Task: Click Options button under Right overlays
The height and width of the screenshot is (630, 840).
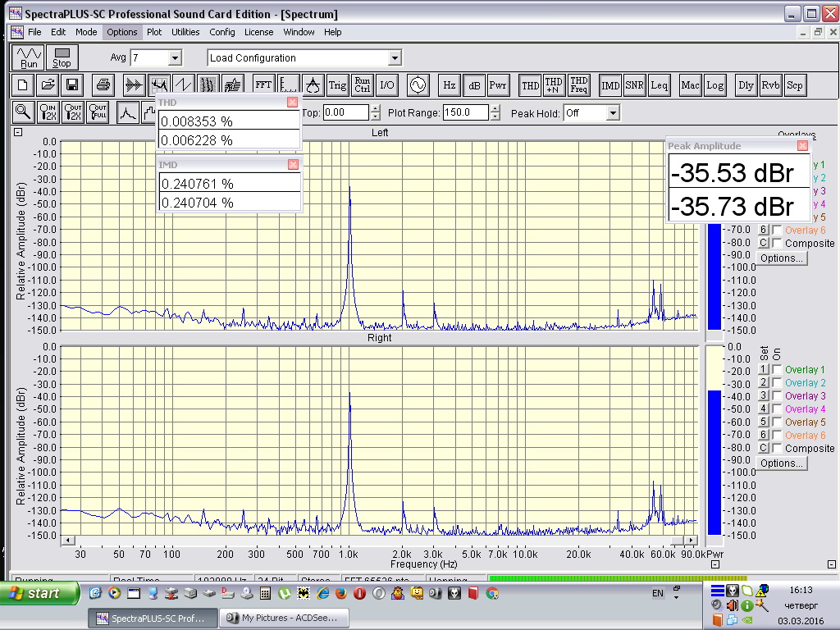Action: 781,463
